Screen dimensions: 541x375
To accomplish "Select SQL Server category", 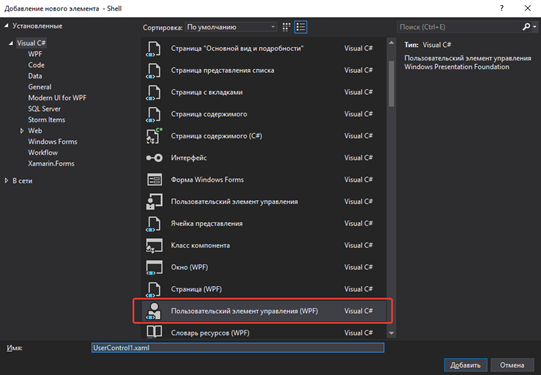I will [x=44, y=109].
